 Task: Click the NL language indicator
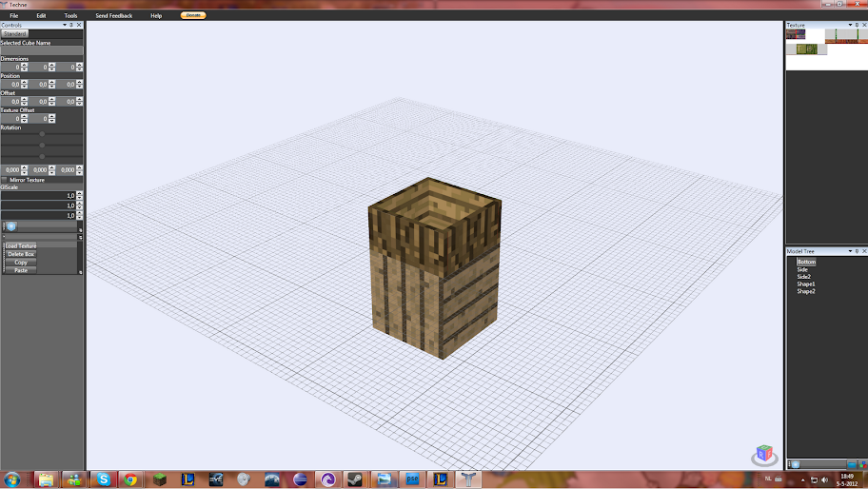point(768,479)
